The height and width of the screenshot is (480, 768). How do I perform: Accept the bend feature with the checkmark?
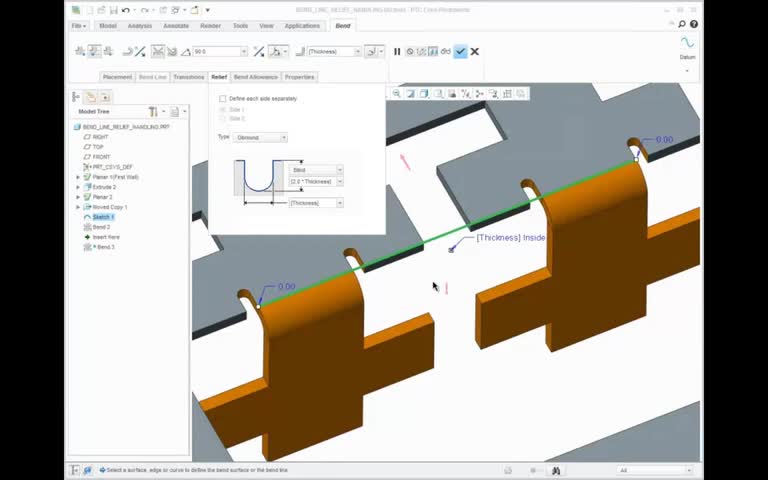coord(460,51)
